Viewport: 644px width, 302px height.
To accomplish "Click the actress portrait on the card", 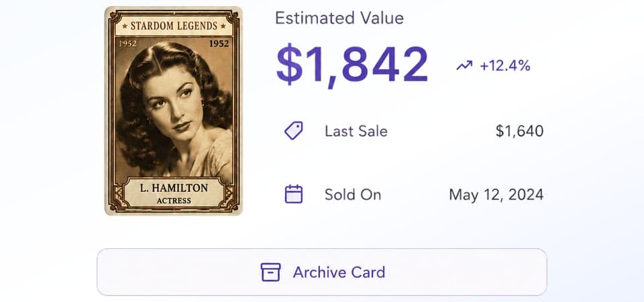I will (174, 111).
